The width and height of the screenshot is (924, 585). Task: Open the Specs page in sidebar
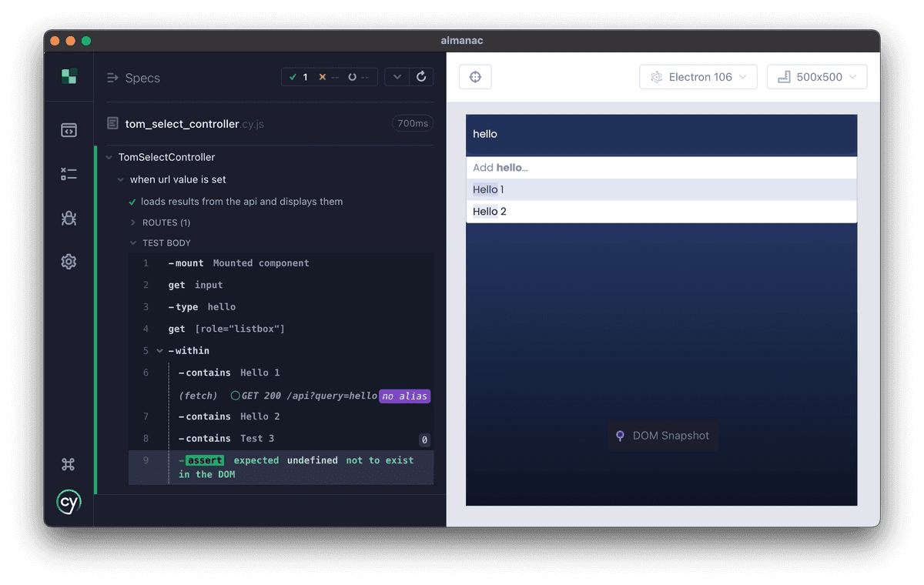point(69,130)
